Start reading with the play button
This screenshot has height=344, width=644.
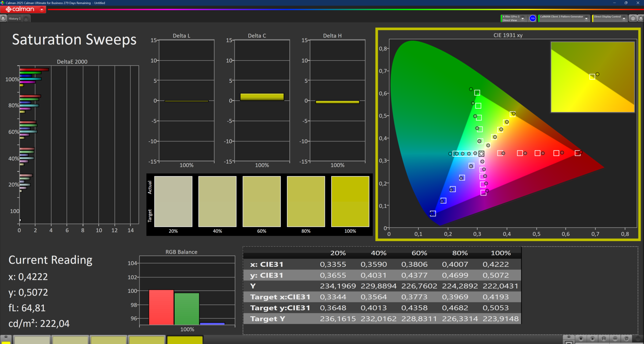coord(593,339)
